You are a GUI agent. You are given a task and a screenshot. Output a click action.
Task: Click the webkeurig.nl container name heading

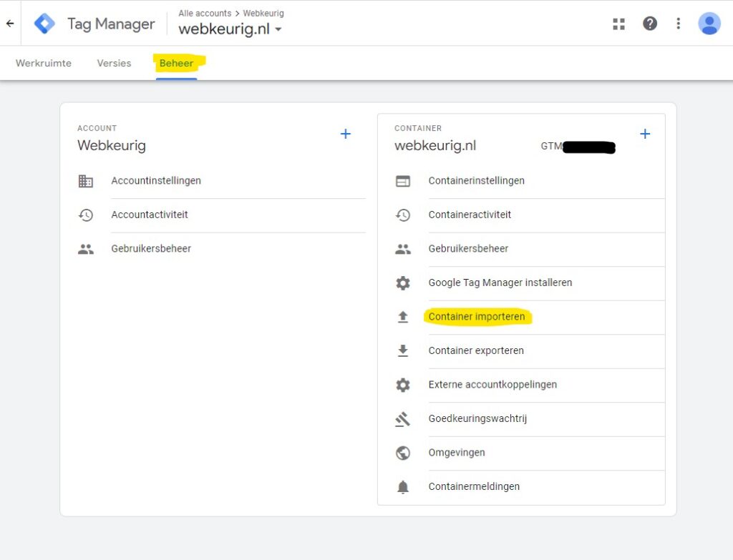click(435, 145)
